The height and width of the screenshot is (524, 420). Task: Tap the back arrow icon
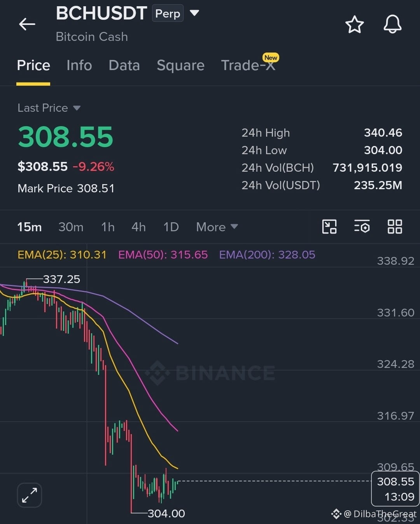pos(27,24)
